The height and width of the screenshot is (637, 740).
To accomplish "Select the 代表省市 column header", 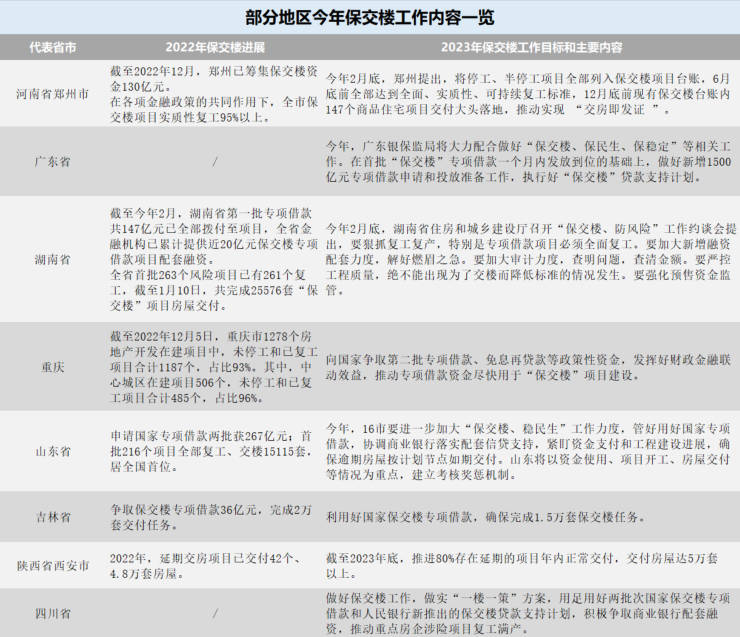I will point(52,47).
